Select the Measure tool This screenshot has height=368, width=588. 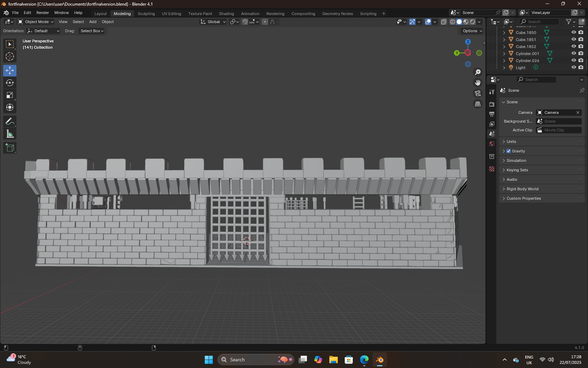(10, 134)
